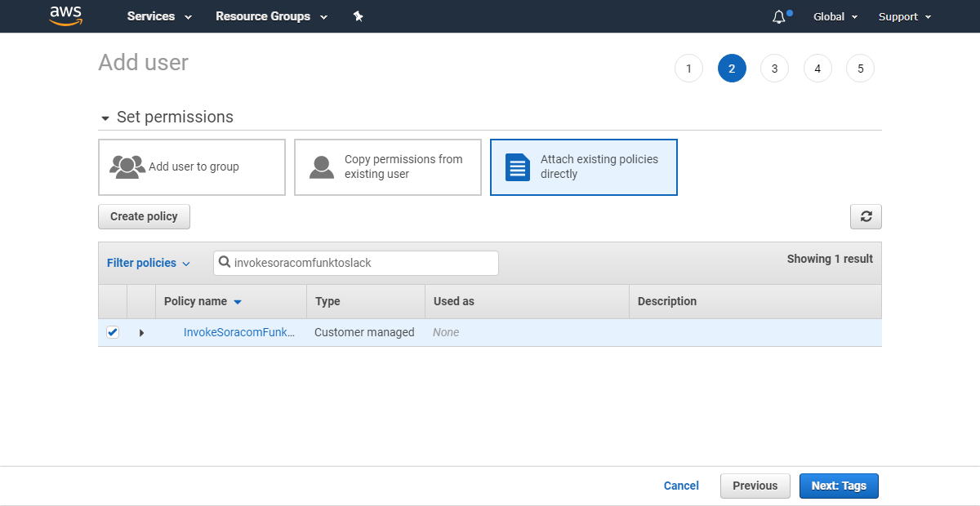Collapse the Set permissions section
Screen dimensions: 980x506
coord(105,118)
